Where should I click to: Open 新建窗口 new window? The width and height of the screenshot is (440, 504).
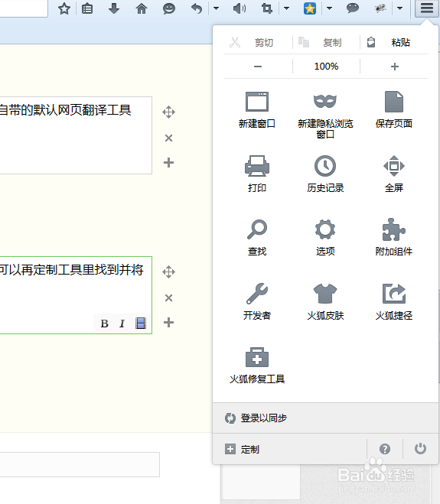(x=257, y=110)
